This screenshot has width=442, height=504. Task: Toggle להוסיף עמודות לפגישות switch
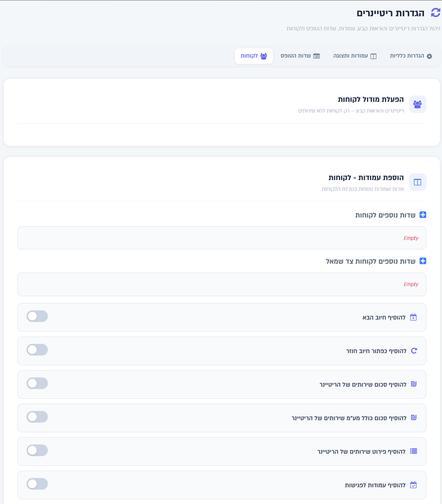tap(37, 484)
